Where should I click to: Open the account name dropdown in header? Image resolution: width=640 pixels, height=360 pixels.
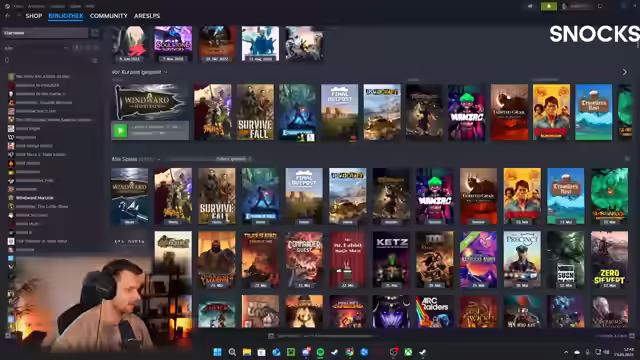(x=576, y=6)
